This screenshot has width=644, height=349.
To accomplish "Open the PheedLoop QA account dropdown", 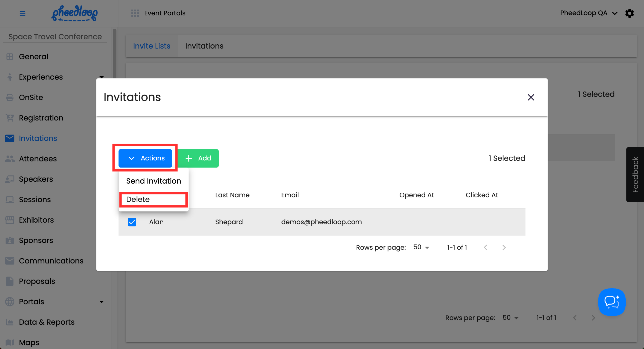I will coord(588,13).
